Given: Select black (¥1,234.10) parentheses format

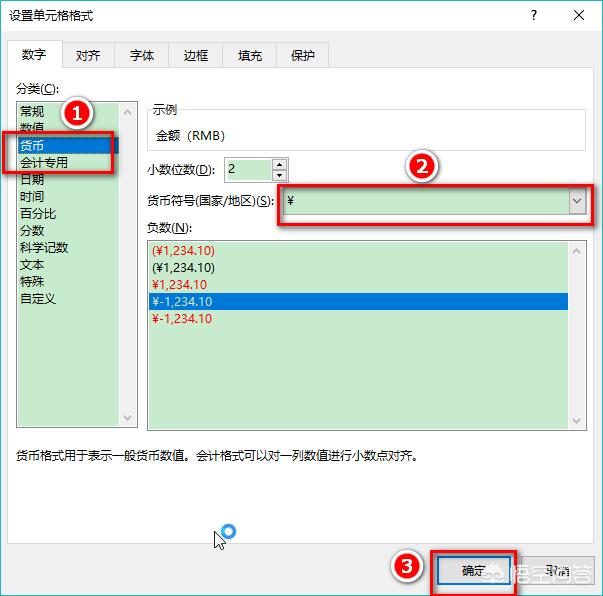Looking at the screenshot, I should tap(358, 268).
